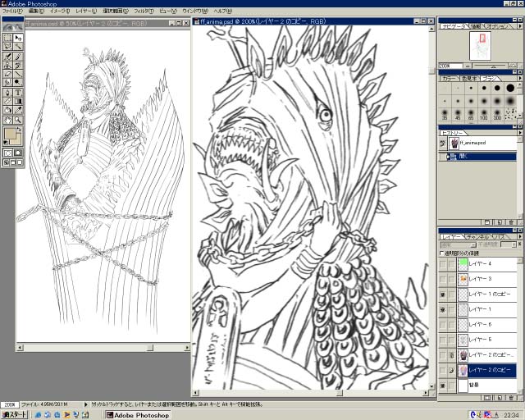Switch to the チャンネル (Channels) tab
This screenshot has height=420, width=525.
click(479, 236)
